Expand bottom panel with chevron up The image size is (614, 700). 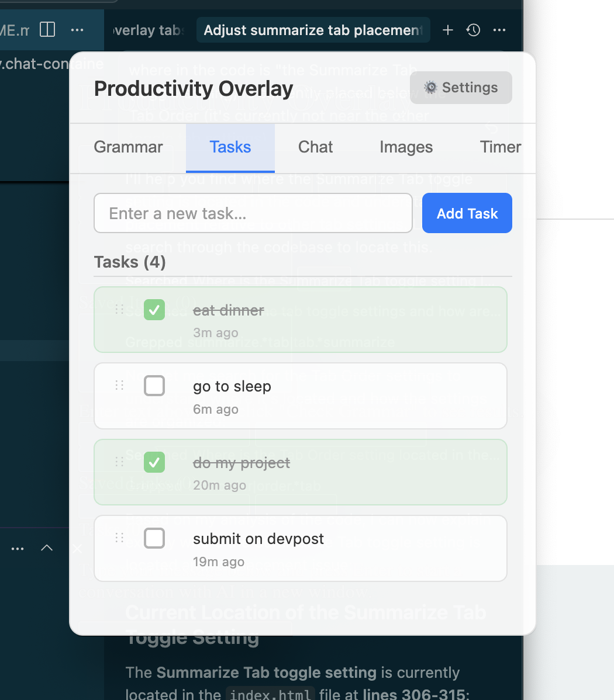[x=47, y=547]
